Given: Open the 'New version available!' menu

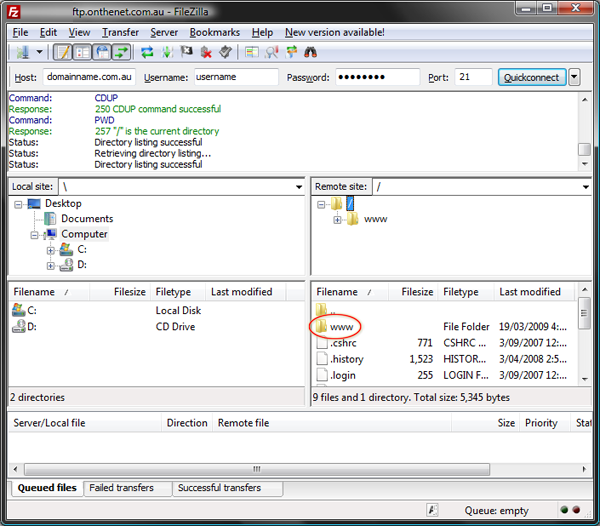Looking at the screenshot, I should tap(334, 33).
